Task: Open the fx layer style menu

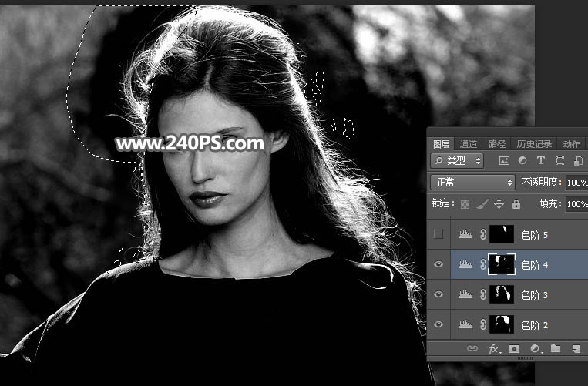Action: point(494,349)
